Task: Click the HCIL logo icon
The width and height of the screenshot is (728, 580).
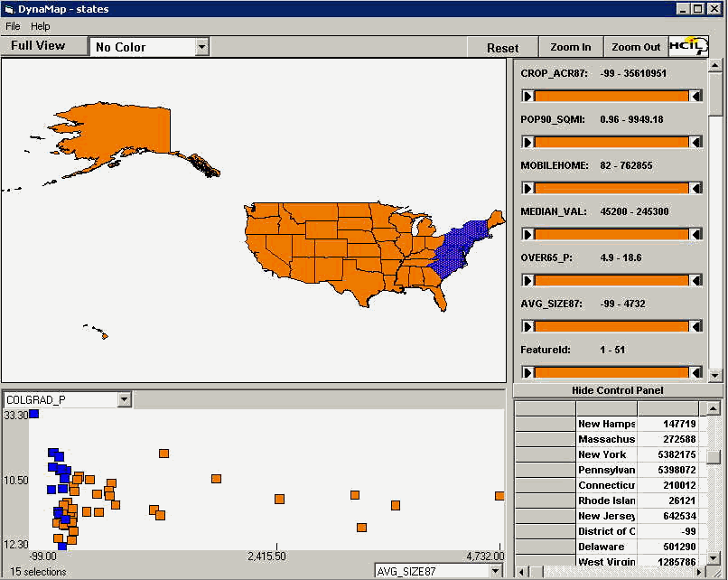Action: [688, 46]
